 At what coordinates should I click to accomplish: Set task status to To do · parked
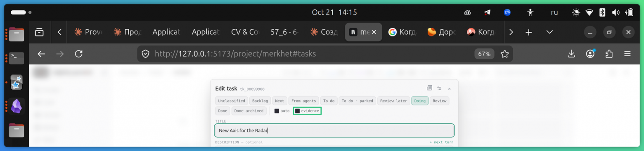coord(357,101)
